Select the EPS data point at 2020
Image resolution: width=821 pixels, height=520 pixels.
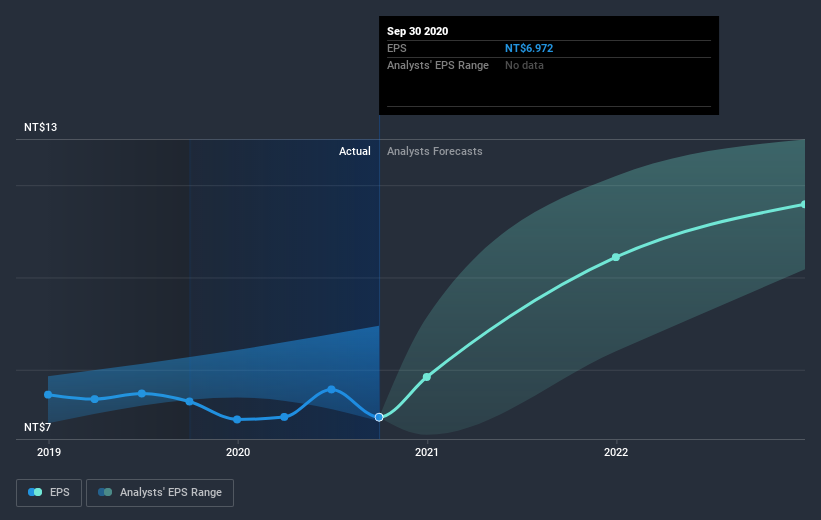point(237,419)
